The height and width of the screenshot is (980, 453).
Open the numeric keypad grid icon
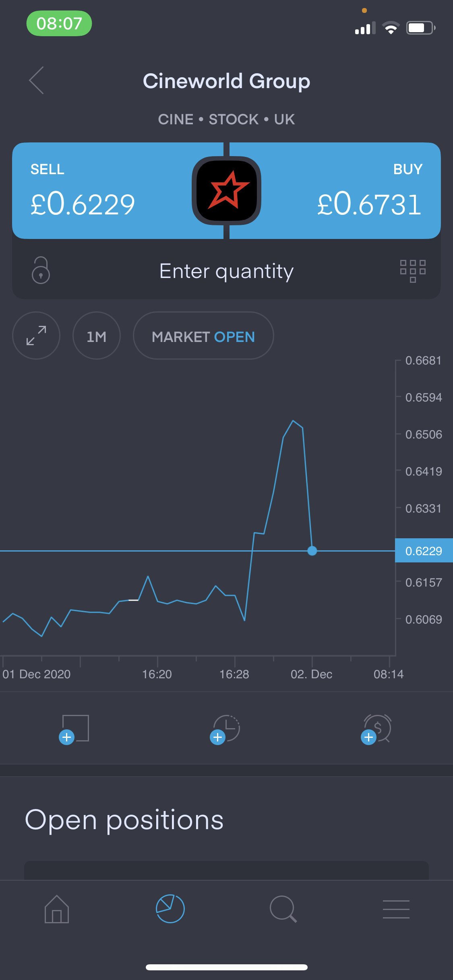pyautogui.click(x=413, y=271)
